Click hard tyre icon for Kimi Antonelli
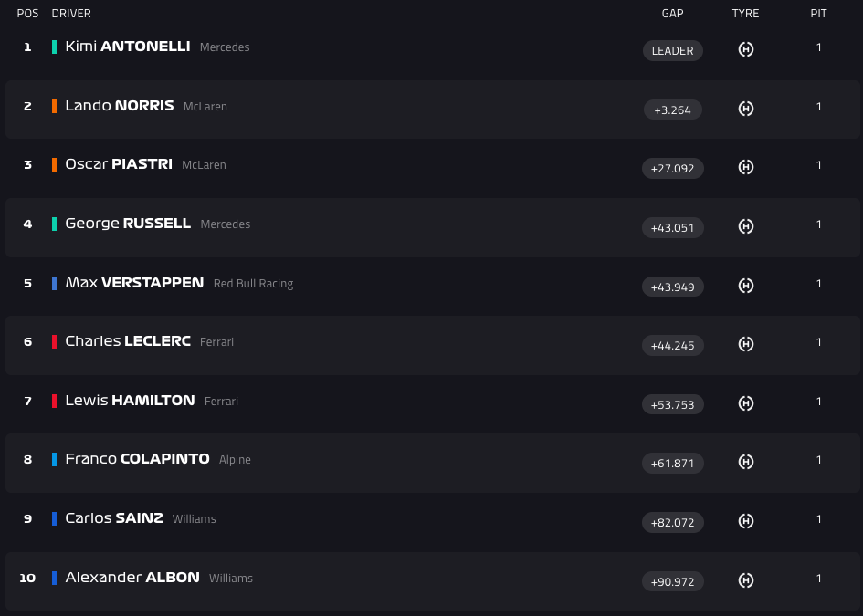Viewport: 863px width, 616px height. point(746,49)
